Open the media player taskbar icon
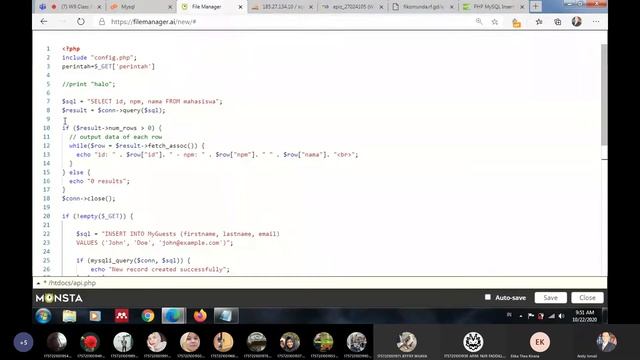This screenshot has width=640, height=360. (95, 316)
